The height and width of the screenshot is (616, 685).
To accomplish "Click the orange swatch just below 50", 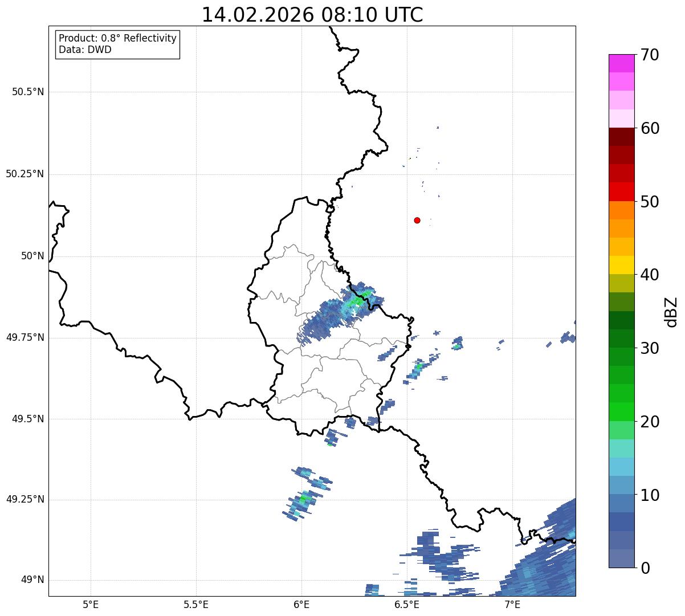I will tap(621, 210).
